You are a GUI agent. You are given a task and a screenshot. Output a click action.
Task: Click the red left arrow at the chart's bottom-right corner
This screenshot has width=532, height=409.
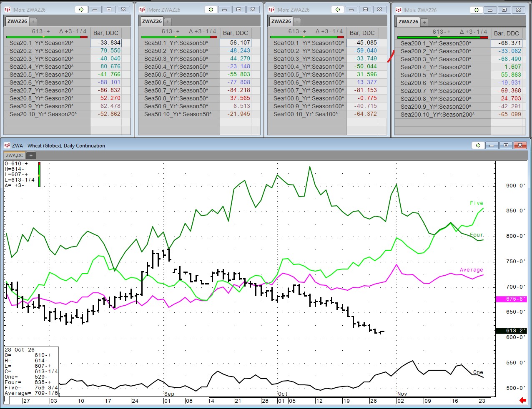[x=523, y=400]
